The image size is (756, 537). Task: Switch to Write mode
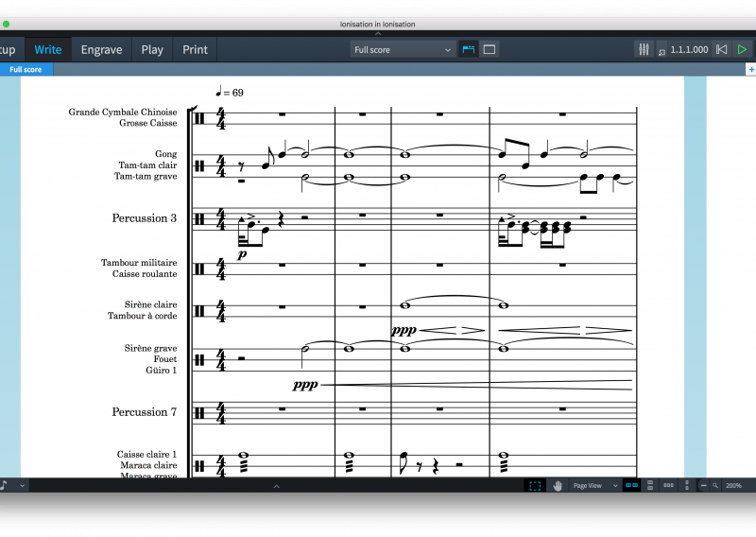pos(48,50)
